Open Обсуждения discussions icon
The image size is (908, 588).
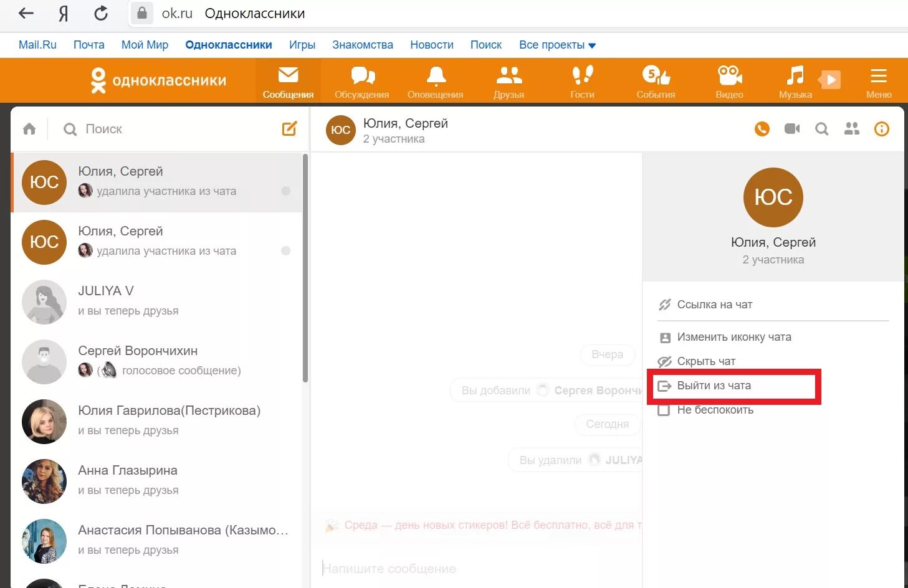[x=362, y=82]
